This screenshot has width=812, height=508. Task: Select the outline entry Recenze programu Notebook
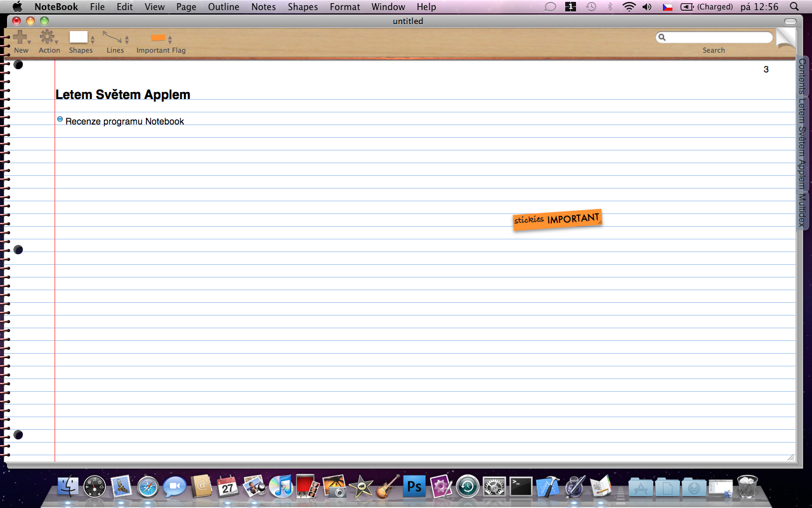click(x=124, y=121)
